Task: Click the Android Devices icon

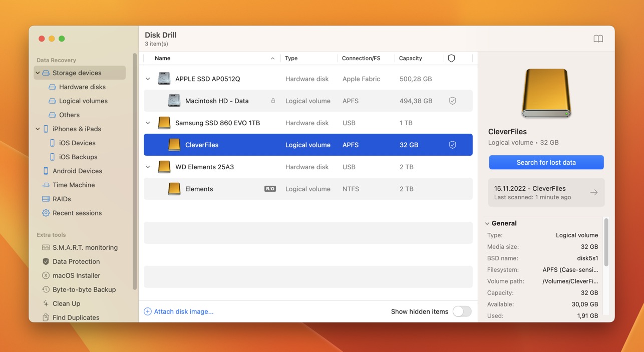Action: pos(46,171)
